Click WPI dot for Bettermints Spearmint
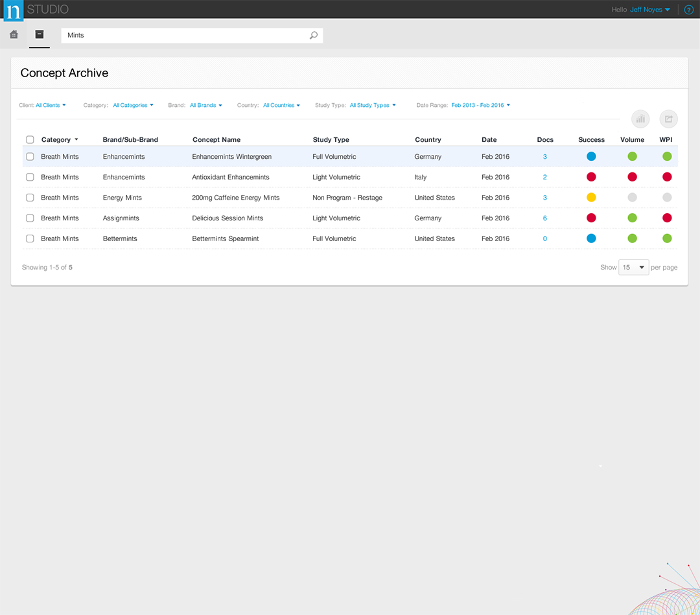 667,238
